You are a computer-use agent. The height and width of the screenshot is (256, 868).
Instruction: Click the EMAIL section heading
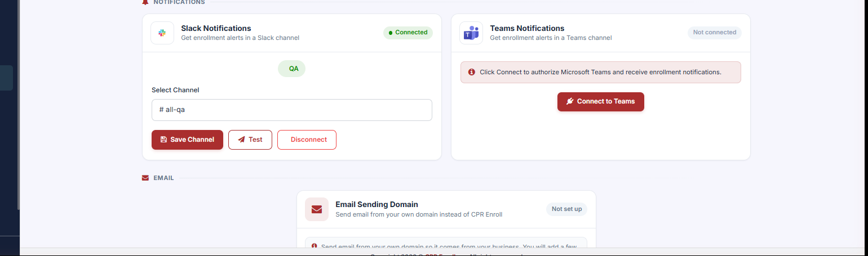pos(163,178)
